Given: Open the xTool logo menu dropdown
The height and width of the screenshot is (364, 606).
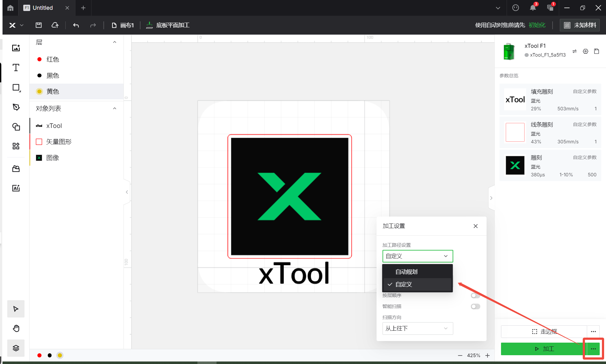Looking at the screenshot, I should [x=16, y=25].
